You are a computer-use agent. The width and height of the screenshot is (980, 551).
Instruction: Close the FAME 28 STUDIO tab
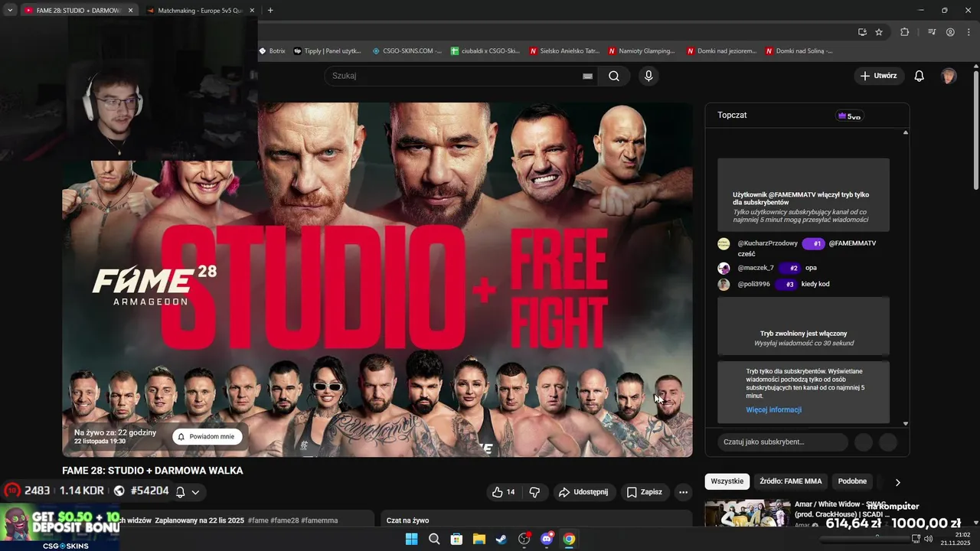tap(130, 11)
